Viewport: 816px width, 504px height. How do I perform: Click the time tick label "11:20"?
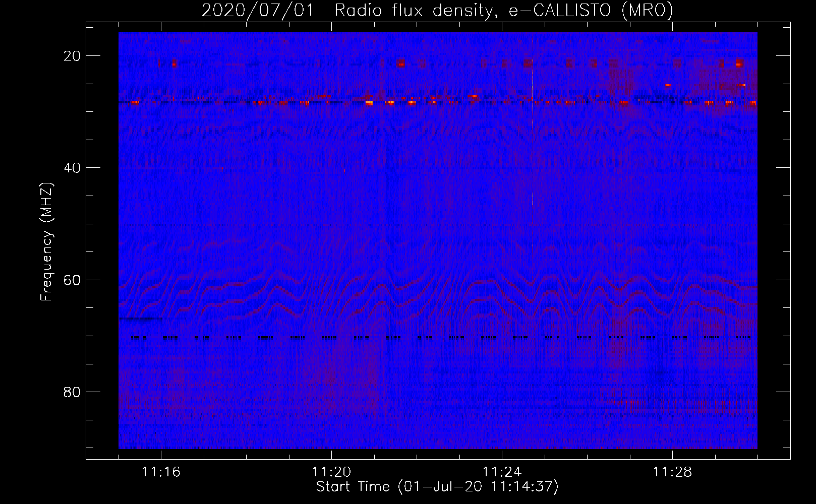(x=331, y=472)
